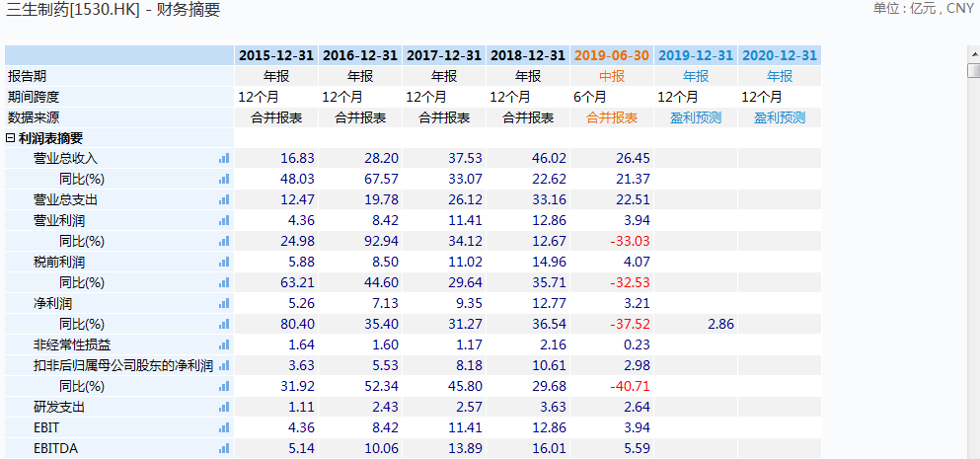Click 2018 营业总收入 value 46.02
The width and height of the screenshot is (980, 459).
pyautogui.click(x=550, y=159)
